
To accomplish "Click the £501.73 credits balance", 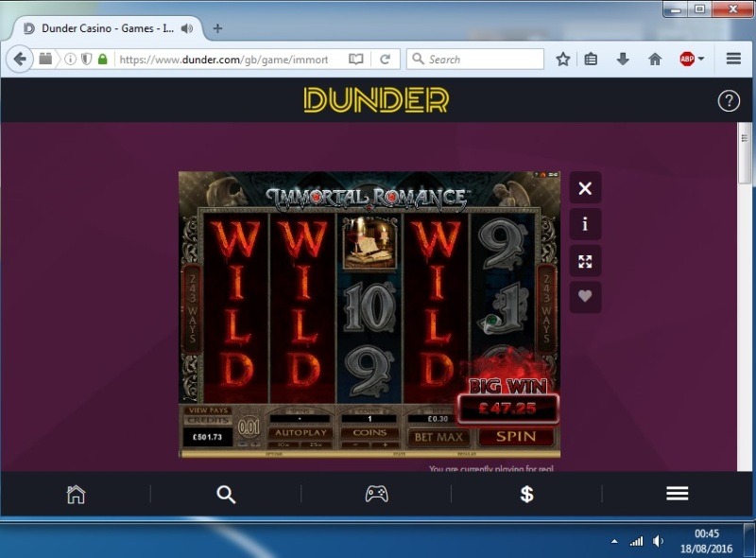I will point(207,437).
